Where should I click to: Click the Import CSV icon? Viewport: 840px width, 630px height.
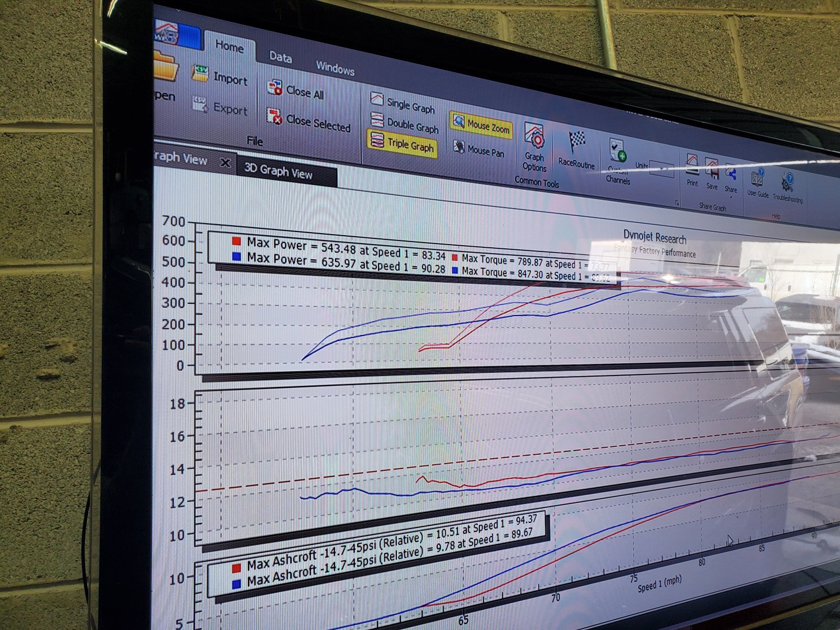pyautogui.click(x=200, y=73)
